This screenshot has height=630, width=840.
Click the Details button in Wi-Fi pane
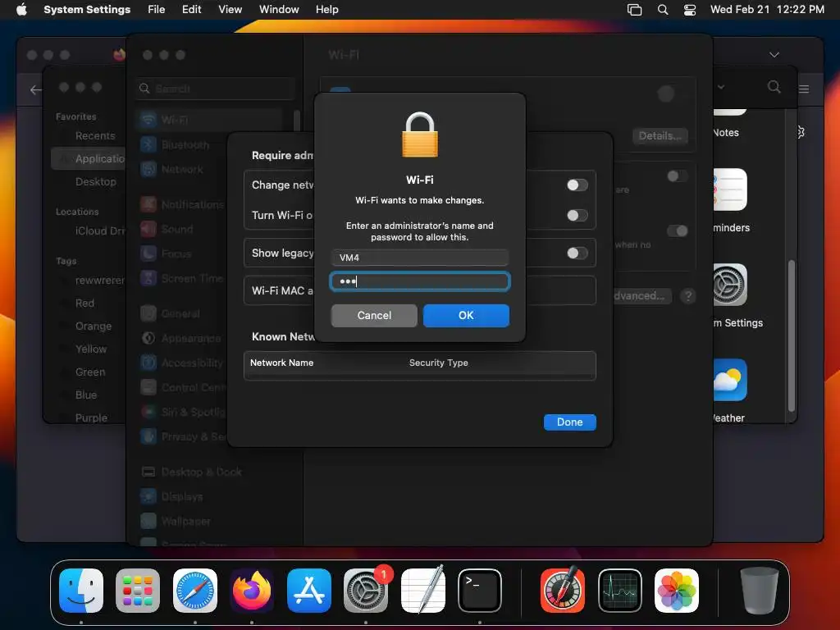(660, 136)
